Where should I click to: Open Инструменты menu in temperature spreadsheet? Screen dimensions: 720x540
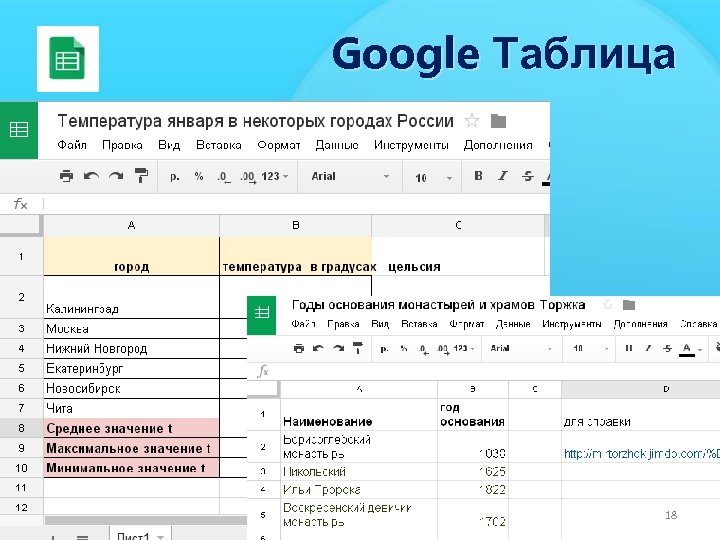click(411, 145)
